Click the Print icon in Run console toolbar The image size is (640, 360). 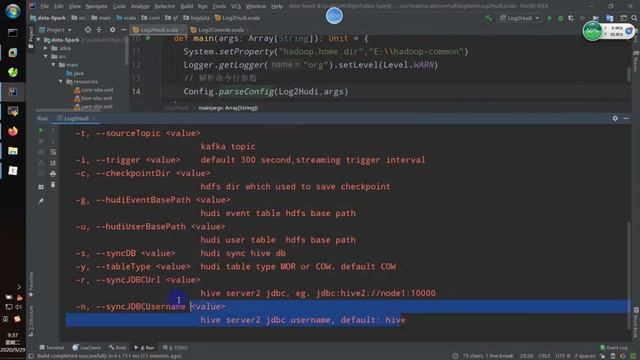pos(53,173)
